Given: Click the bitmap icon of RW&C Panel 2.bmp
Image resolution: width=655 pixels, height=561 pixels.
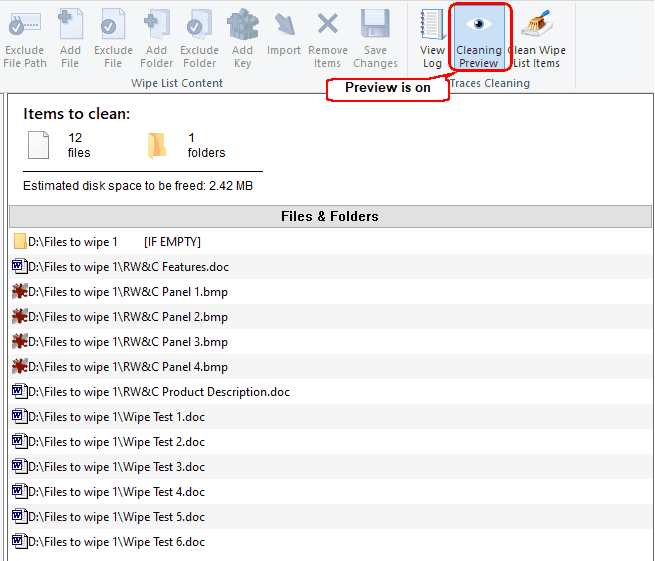Looking at the screenshot, I should 19,316.
